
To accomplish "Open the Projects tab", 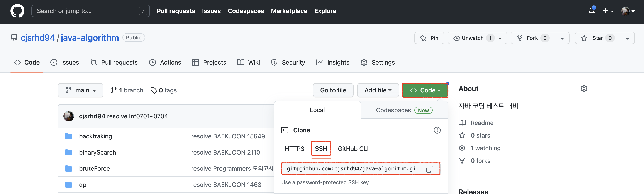I will tap(209, 62).
